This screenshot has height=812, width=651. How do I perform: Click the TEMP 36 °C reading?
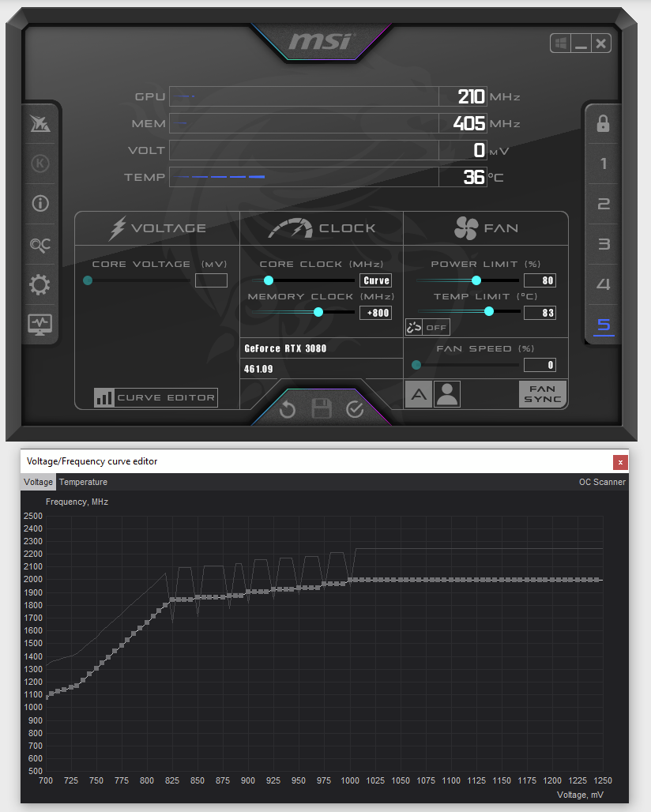pos(474,177)
